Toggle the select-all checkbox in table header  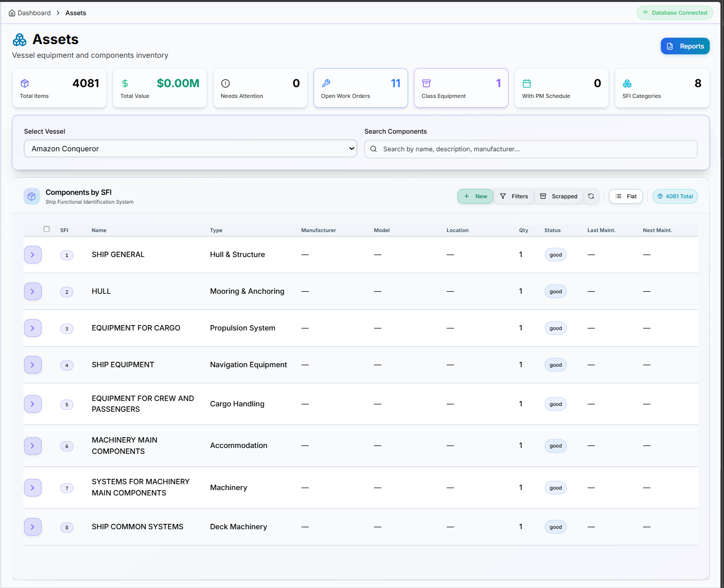(x=47, y=229)
